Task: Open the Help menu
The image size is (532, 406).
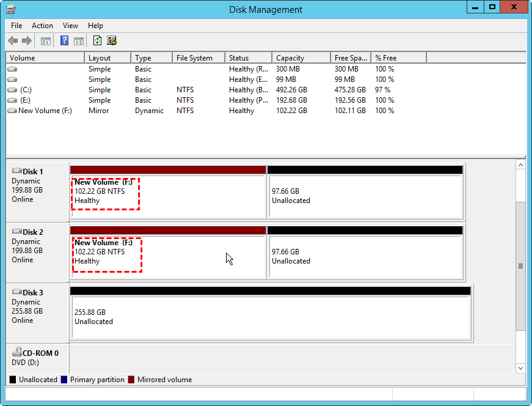Action: point(95,26)
